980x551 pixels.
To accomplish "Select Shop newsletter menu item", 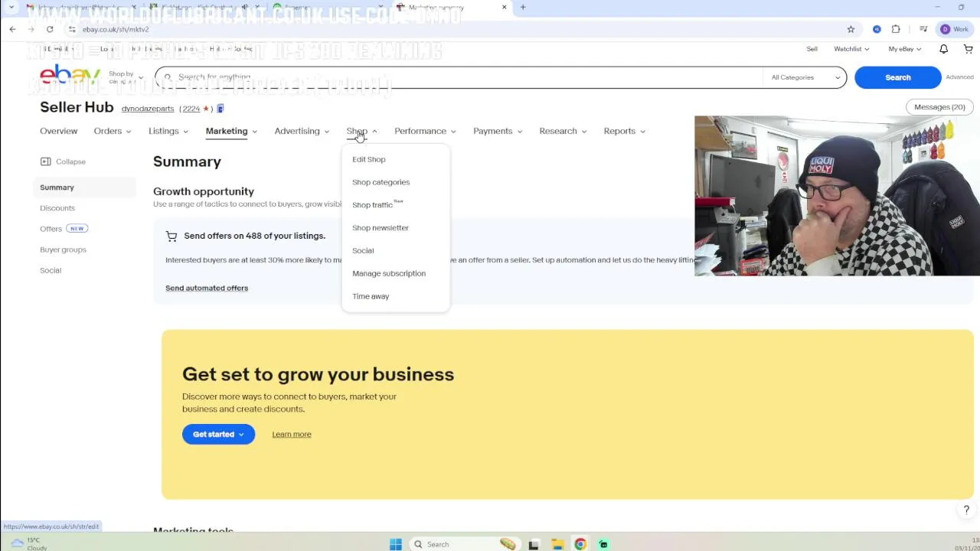I will point(381,228).
